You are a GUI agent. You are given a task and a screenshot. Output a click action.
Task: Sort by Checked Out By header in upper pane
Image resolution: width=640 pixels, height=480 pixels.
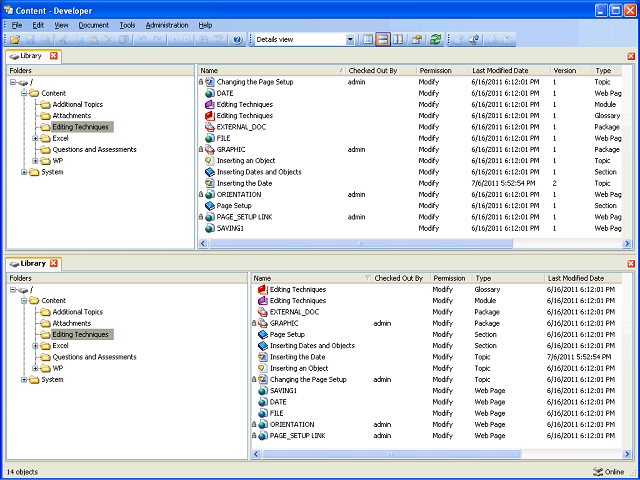(381, 71)
